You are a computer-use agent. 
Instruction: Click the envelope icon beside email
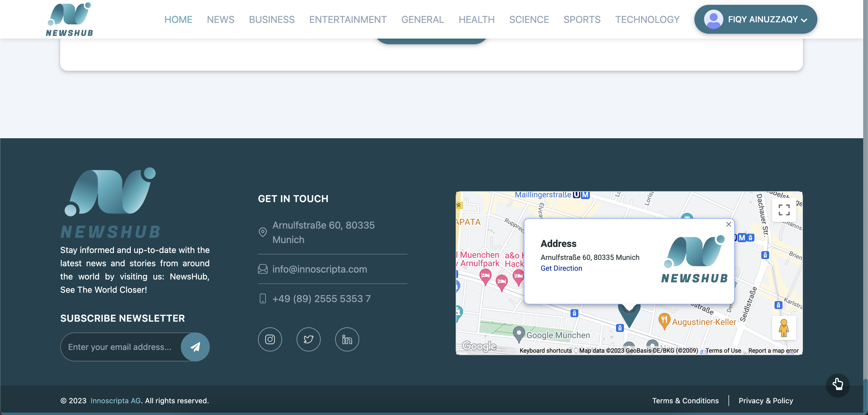coord(263,269)
